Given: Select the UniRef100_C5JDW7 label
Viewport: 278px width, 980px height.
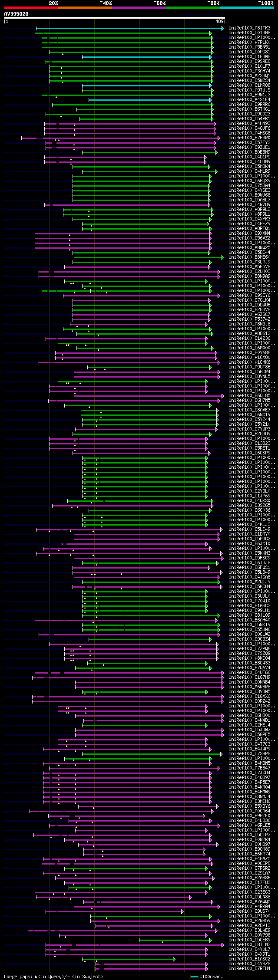Looking at the screenshot, I should point(249,730).
